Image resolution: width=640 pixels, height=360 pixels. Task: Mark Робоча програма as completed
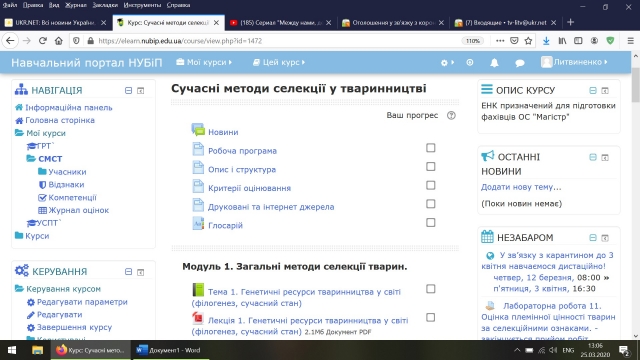(x=431, y=148)
